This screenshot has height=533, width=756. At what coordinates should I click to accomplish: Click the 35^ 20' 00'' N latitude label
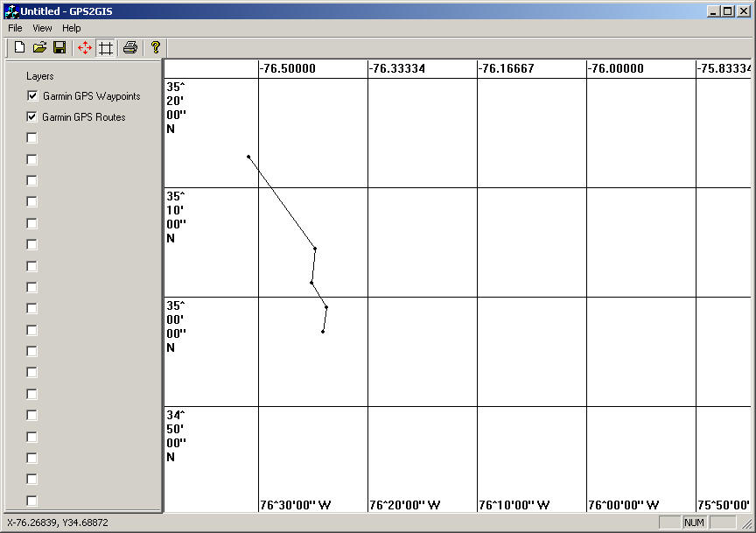point(177,108)
